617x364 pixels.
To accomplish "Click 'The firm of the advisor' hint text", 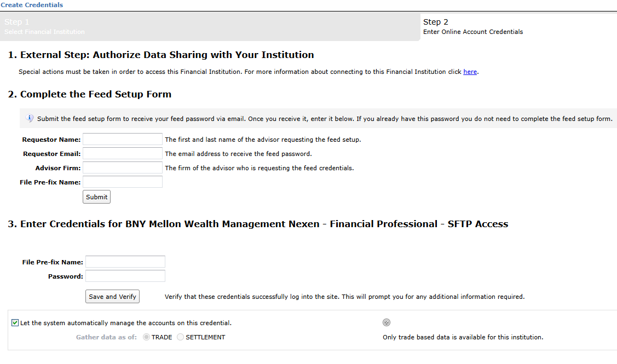I will pyautogui.click(x=260, y=168).
